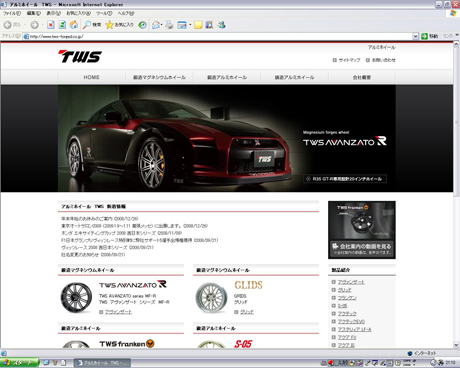Click the History icon in the toolbar
This screenshot has height=368, width=460.
[142, 25]
